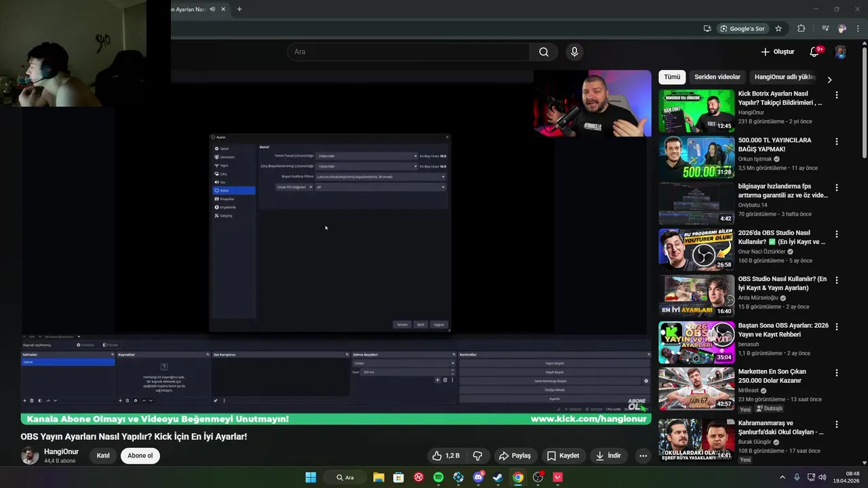The width and height of the screenshot is (868, 488).
Task: Click the system tray microphone icon
Action: 797,477
